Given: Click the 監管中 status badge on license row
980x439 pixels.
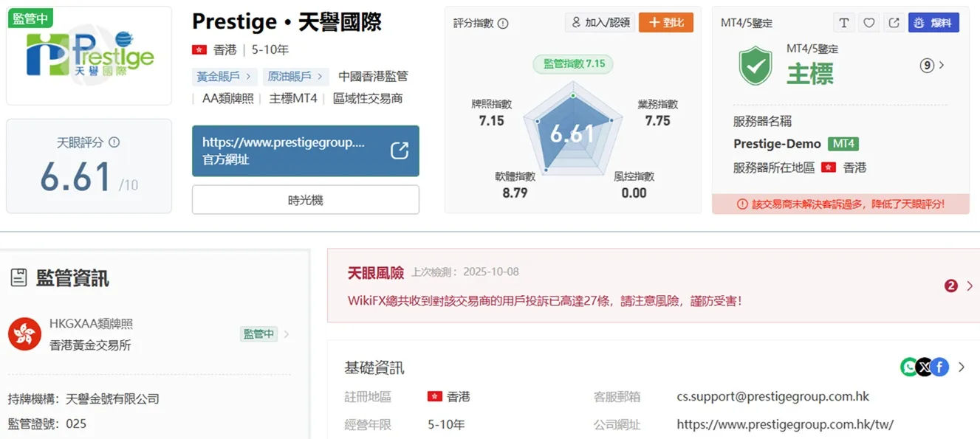Looking at the screenshot, I should coord(258,334).
